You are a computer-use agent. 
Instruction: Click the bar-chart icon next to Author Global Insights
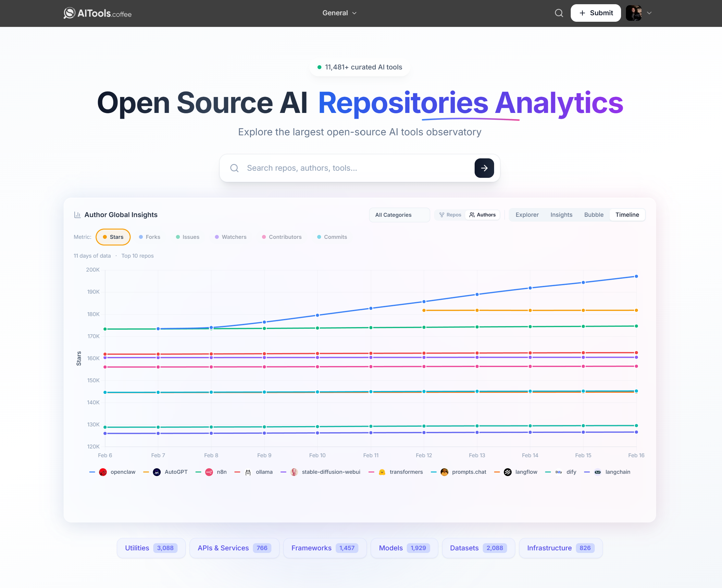pos(77,214)
